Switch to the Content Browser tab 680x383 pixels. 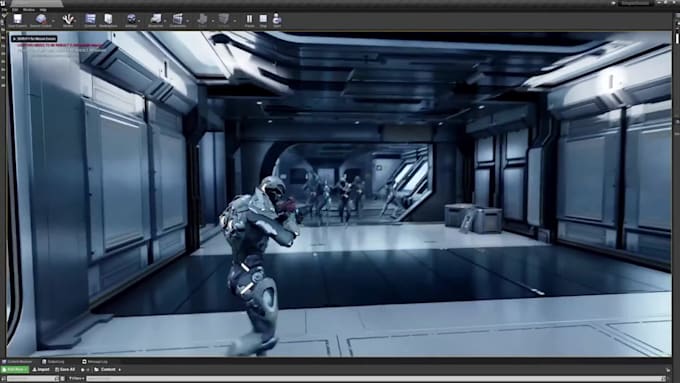pyautogui.click(x=17, y=362)
